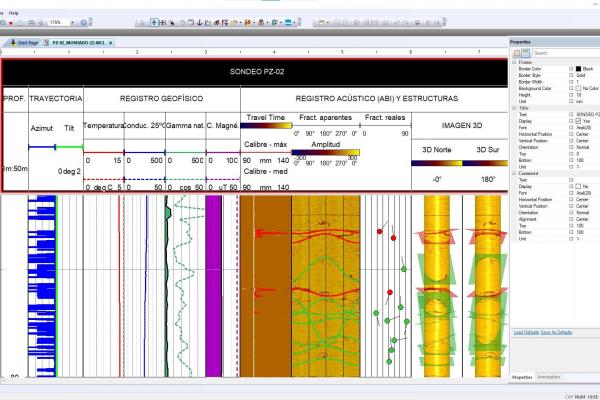
Task: Collapse the Comment property group
Action: [514, 174]
